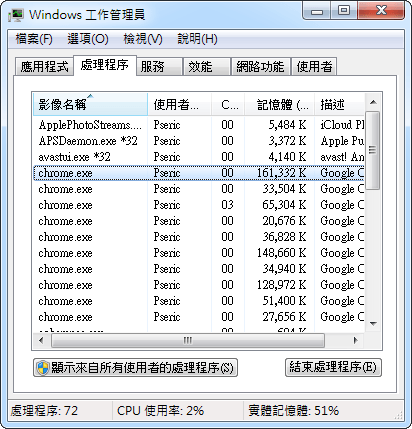Select chrome.exe using 20,676 K
Screen dimensions: 412x429
tap(199, 221)
